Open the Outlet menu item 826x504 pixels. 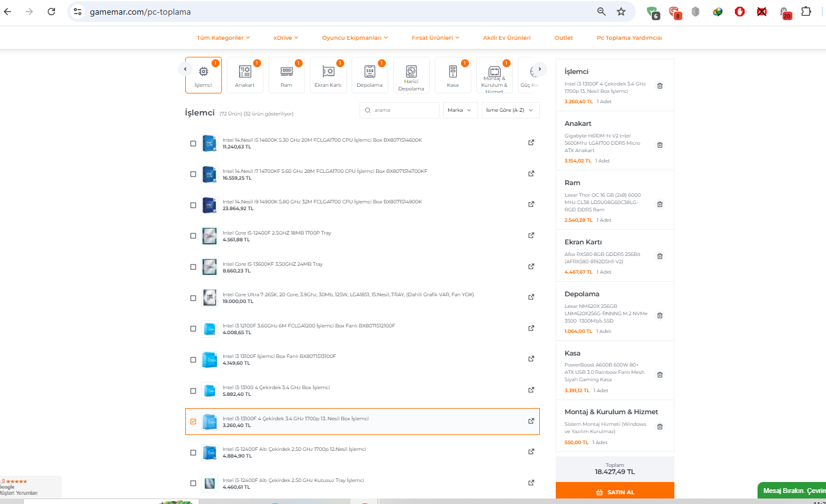pos(564,37)
